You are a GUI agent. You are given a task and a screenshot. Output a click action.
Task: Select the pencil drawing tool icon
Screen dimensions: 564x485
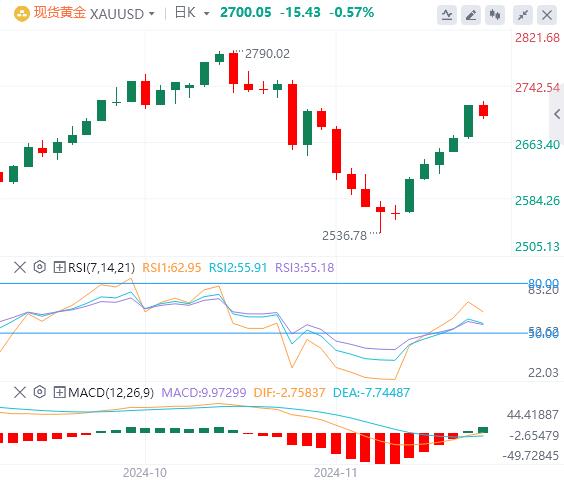coord(471,15)
